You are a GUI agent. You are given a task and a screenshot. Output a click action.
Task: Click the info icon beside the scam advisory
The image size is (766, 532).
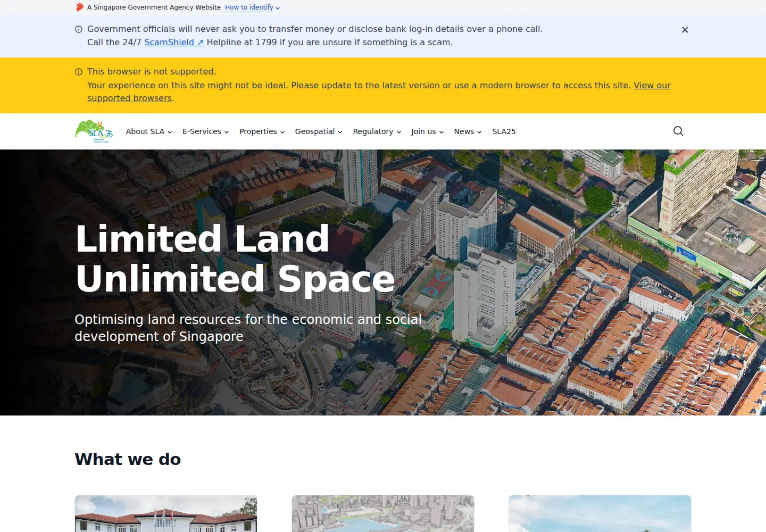79,29
